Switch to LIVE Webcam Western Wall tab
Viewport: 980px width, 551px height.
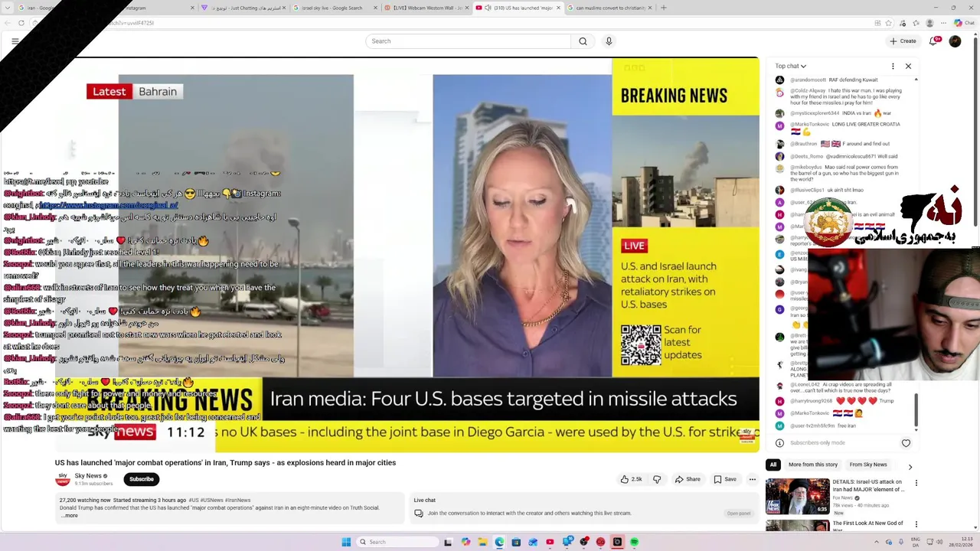tap(426, 8)
